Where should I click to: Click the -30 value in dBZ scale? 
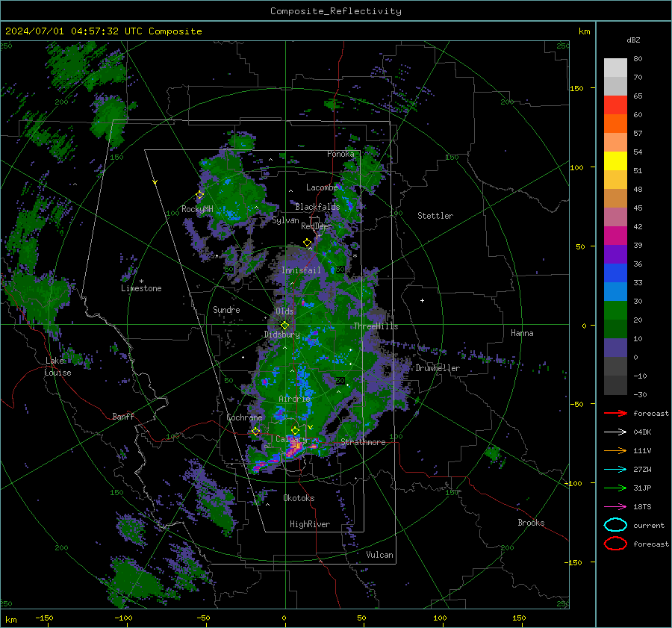[640, 394]
